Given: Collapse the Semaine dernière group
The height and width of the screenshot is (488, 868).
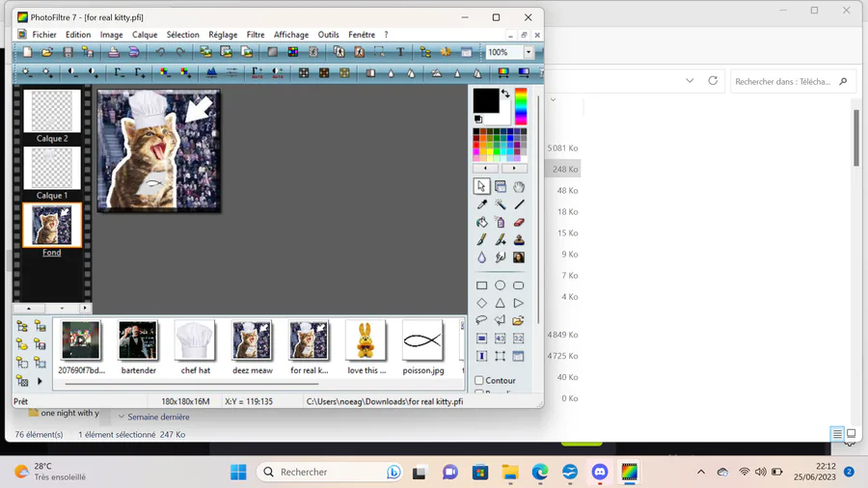Looking at the screenshot, I should (122, 417).
